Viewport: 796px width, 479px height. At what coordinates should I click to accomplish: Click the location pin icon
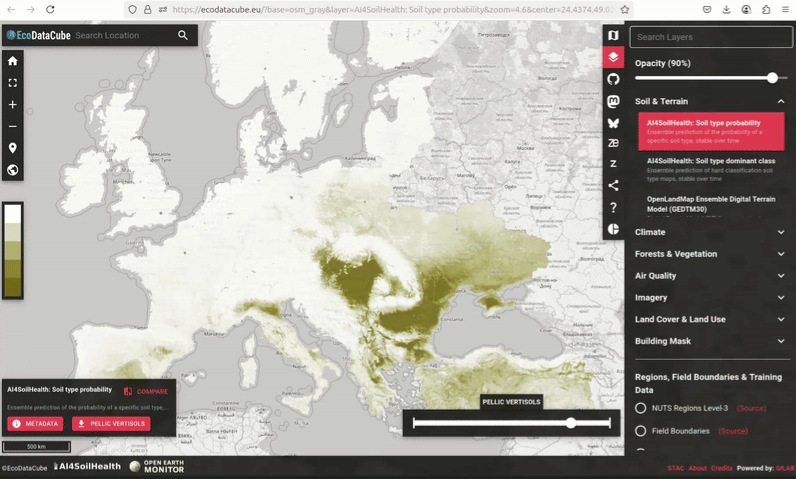[13, 148]
